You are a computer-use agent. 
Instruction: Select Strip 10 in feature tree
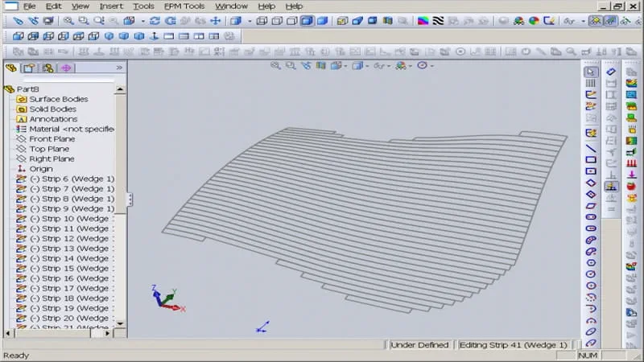click(68, 219)
